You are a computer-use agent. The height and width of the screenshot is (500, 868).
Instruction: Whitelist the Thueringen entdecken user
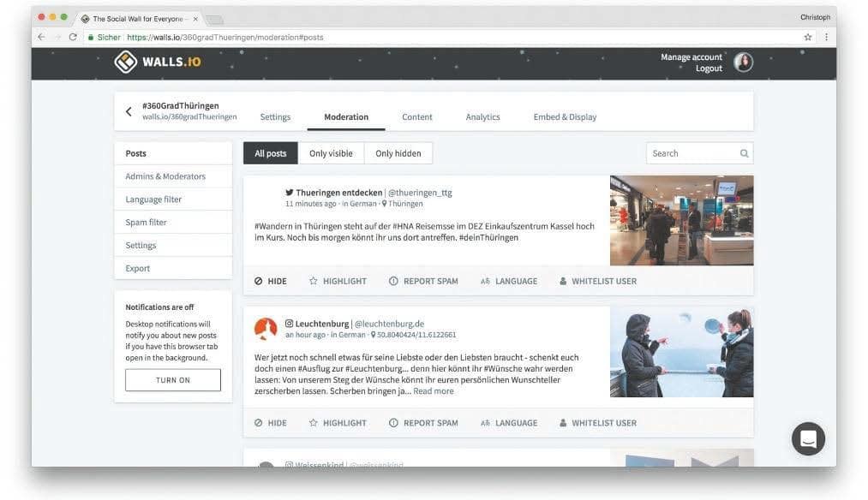coord(598,281)
